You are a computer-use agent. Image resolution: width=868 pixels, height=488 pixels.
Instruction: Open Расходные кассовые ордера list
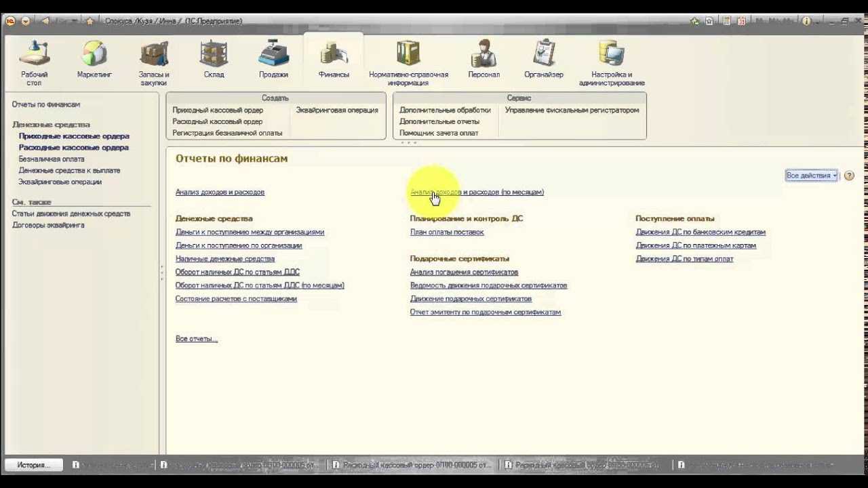point(74,148)
